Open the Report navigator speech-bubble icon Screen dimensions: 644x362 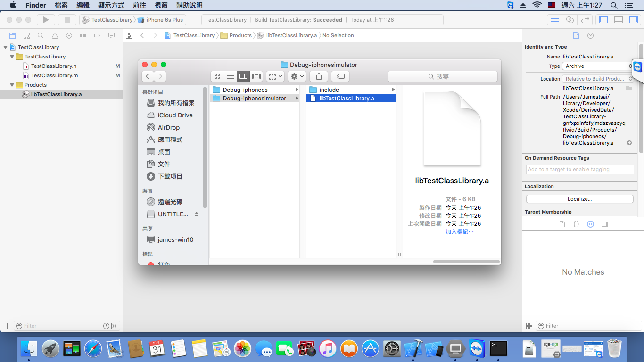coord(111,35)
